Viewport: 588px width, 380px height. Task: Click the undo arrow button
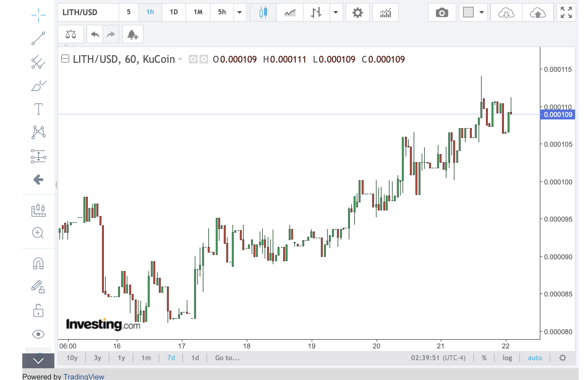tap(95, 34)
